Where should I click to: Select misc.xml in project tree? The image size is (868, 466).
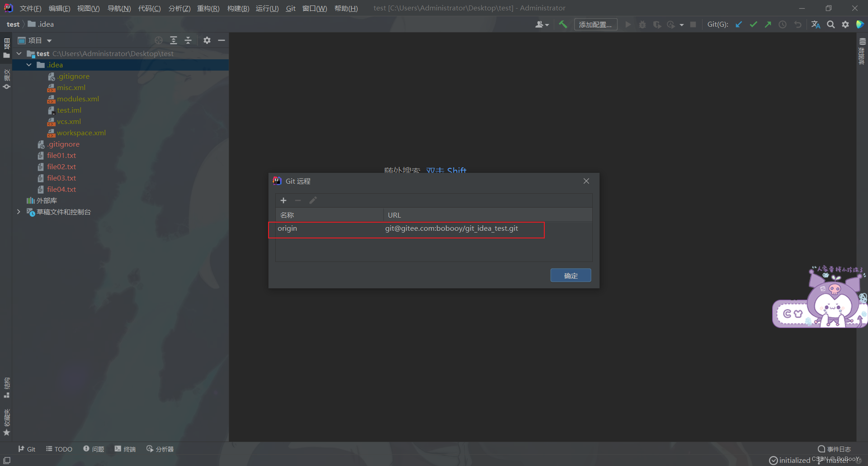coord(71,87)
